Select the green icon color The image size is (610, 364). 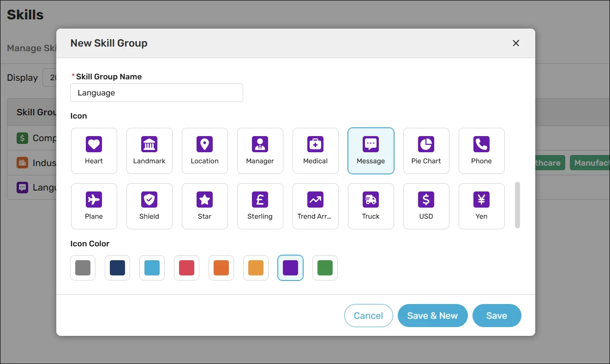tap(325, 268)
